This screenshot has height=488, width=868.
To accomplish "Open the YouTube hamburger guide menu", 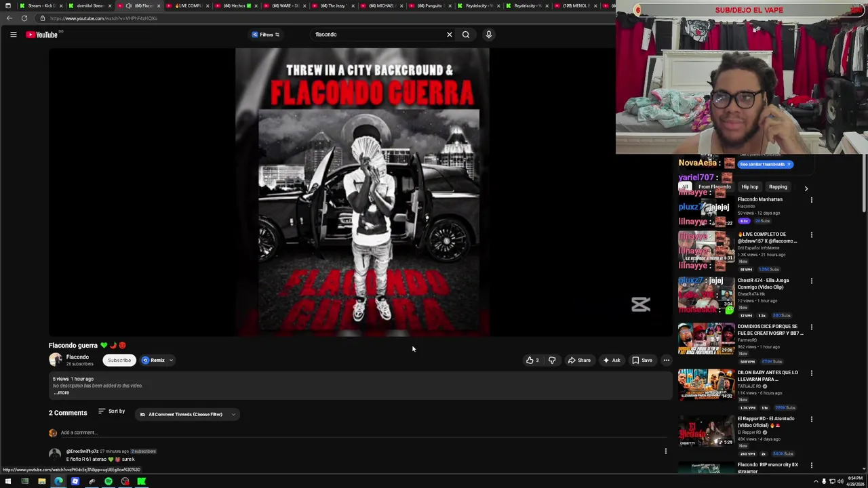I will pyautogui.click(x=13, y=35).
